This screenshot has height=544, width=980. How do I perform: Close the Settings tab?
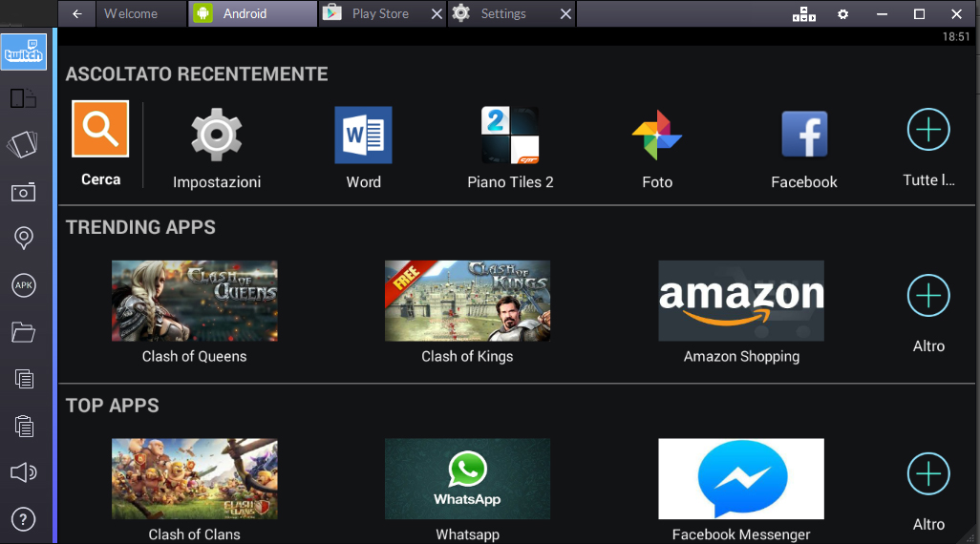click(565, 14)
